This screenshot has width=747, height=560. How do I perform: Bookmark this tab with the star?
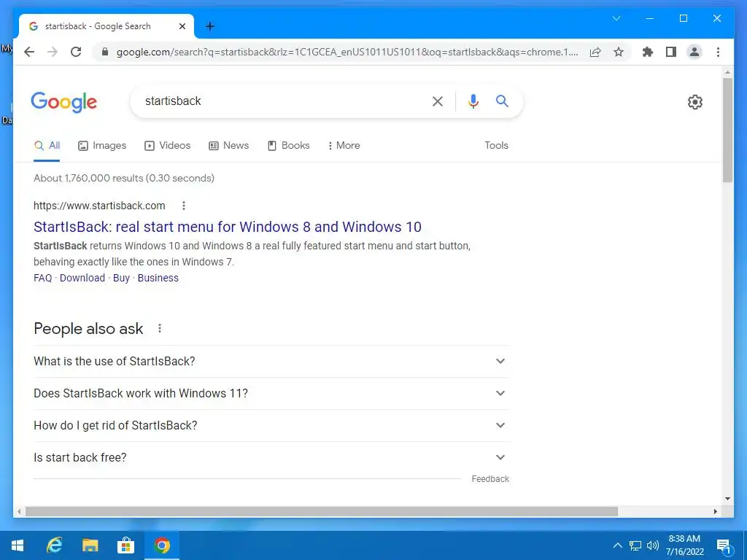(x=619, y=52)
